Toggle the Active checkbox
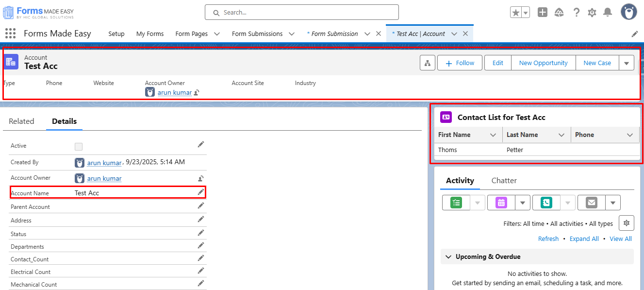 coord(79,146)
